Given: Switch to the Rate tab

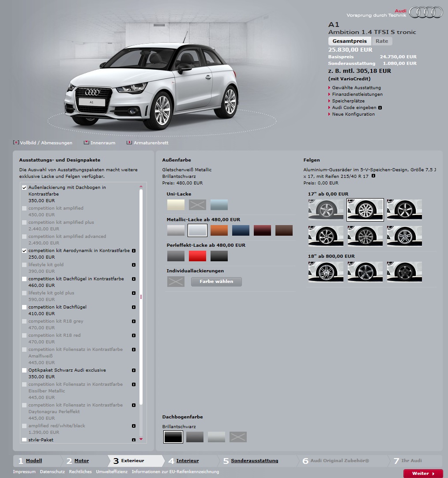Looking at the screenshot, I should 381,41.
